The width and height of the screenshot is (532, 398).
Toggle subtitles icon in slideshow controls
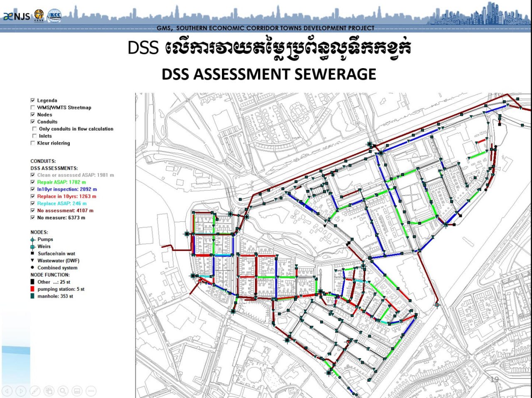[x=77, y=391]
